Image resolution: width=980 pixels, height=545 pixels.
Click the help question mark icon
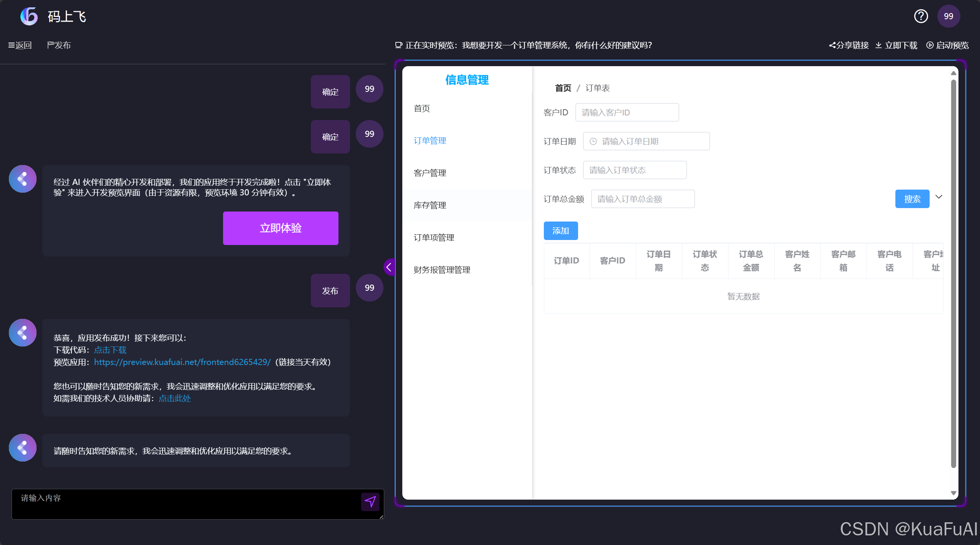click(x=921, y=16)
